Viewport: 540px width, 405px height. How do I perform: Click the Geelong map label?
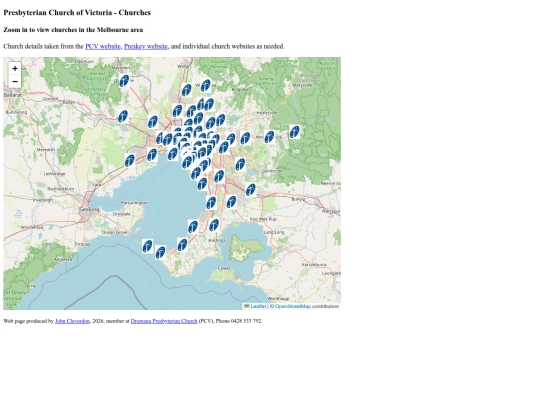coord(89,209)
